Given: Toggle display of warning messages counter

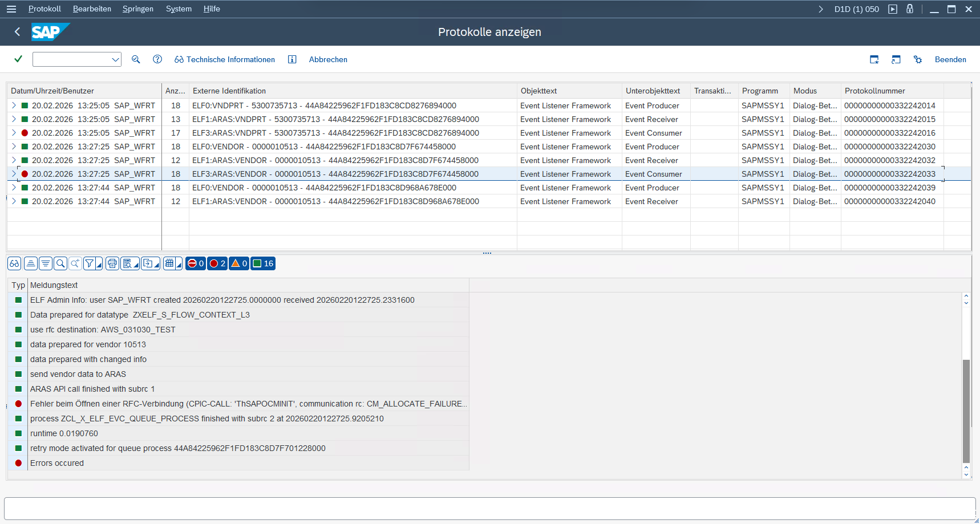Looking at the screenshot, I should point(239,263).
